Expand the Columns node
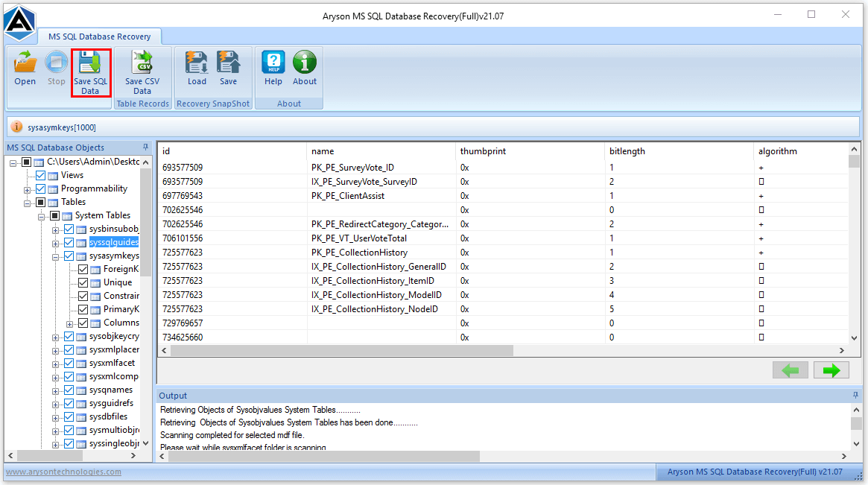 [70, 324]
